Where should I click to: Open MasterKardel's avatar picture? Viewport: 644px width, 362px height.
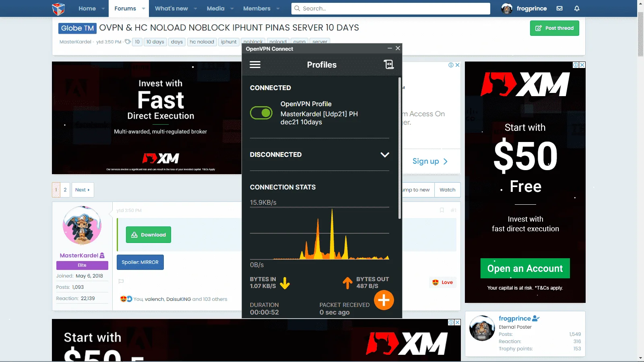(x=82, y=225)
